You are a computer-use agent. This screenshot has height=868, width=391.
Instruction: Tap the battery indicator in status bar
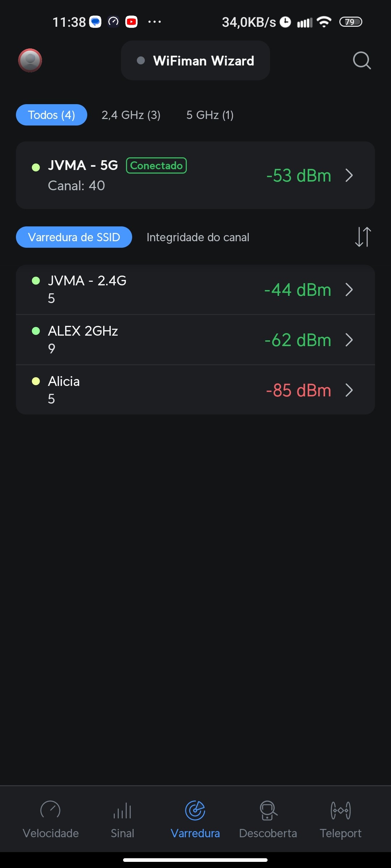(350, 22)
